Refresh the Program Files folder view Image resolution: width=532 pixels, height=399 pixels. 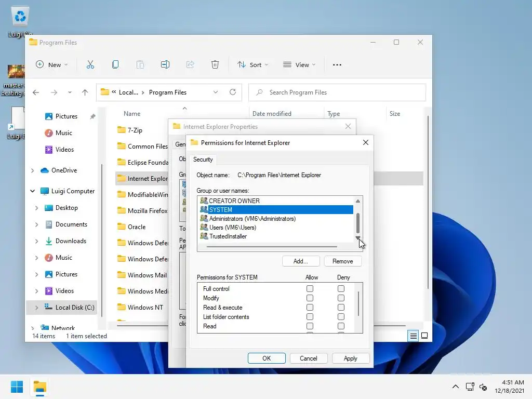pos(233,92)
